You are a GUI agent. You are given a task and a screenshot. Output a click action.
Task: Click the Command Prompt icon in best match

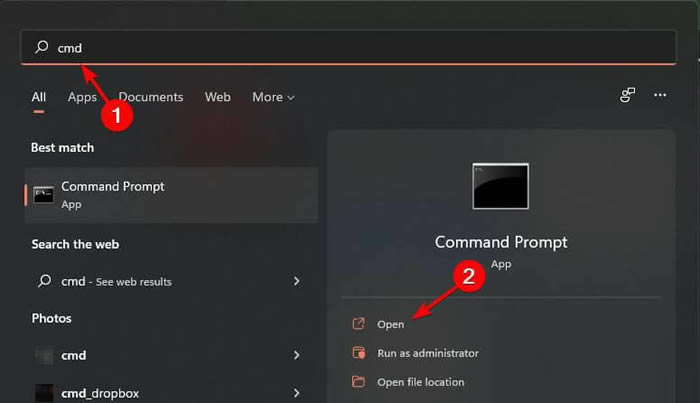click(44, 195)
